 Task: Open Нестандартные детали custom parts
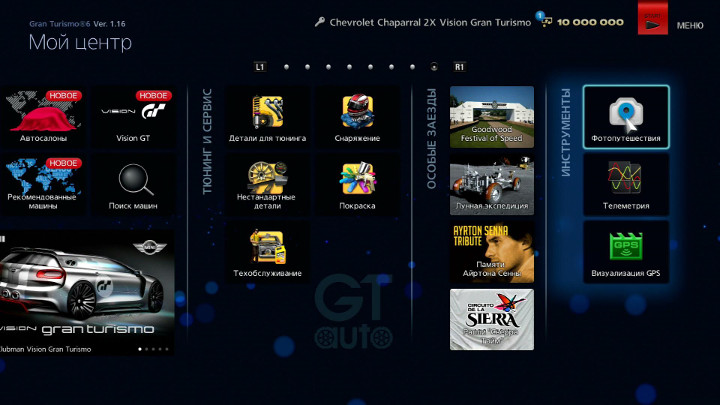point(267,184)
